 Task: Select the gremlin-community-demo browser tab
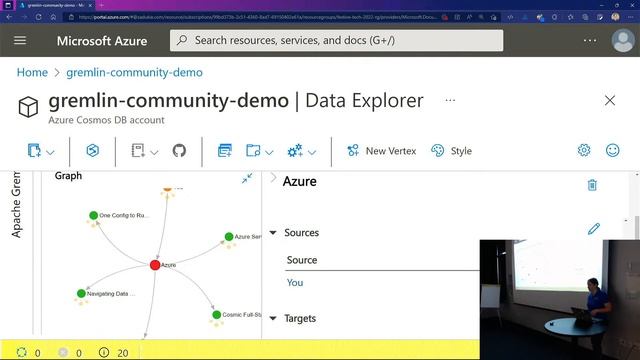[x=55, y=5]
